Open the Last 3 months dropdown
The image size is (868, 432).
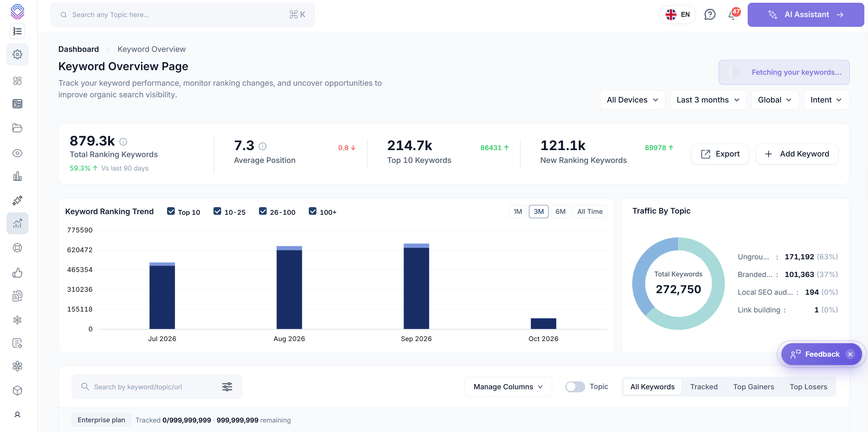point(708,100)
